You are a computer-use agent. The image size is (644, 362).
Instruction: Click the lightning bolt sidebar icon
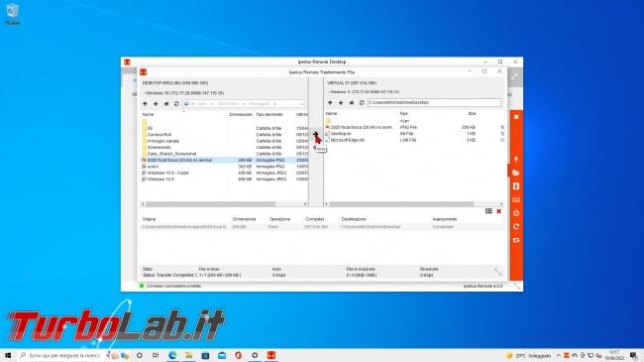[516, 160]
